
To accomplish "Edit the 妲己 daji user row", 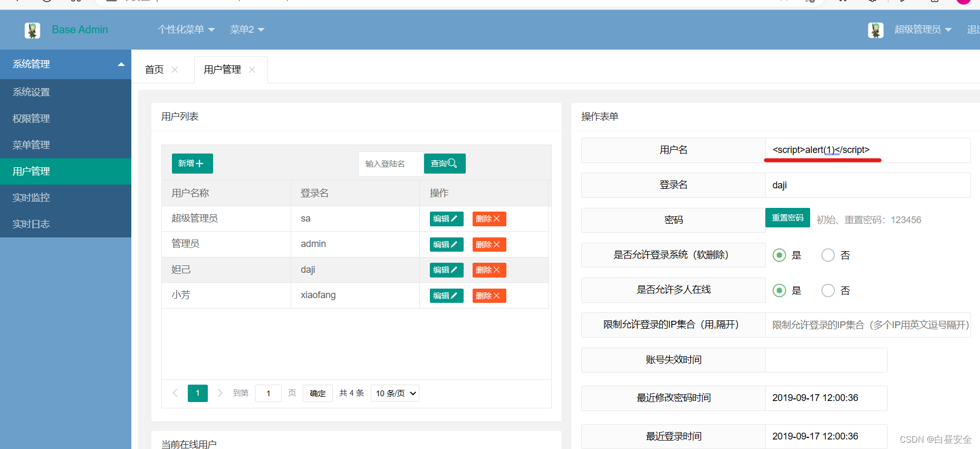I will click(x=446, y=270).
